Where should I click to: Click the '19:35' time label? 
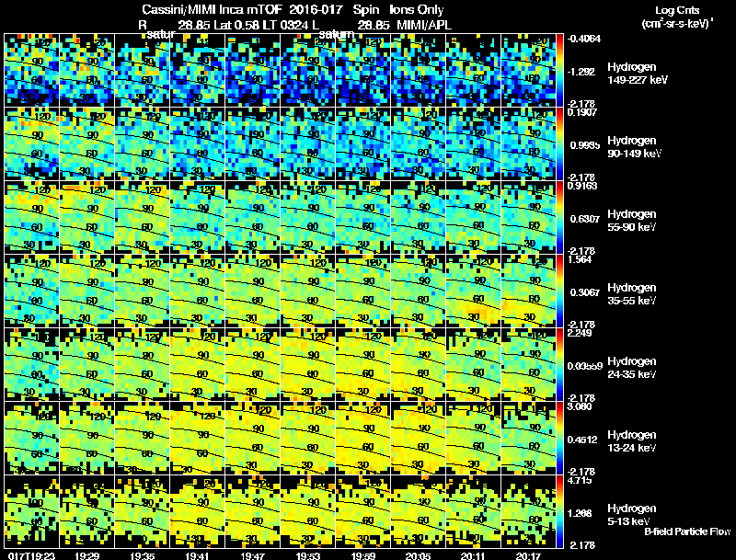tap(143, 555)
